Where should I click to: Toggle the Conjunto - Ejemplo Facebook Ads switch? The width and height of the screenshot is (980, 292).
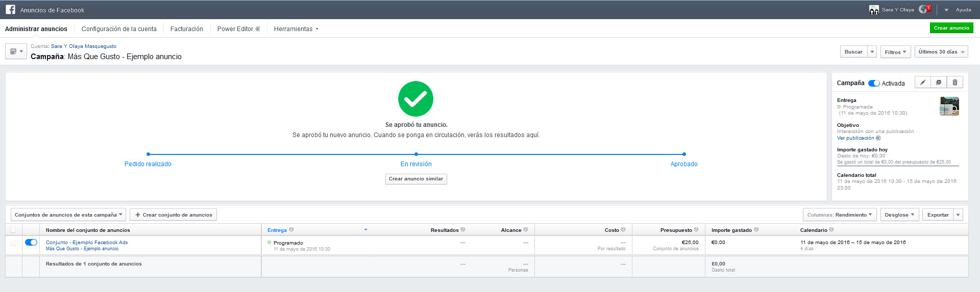[x=31, y=243]
